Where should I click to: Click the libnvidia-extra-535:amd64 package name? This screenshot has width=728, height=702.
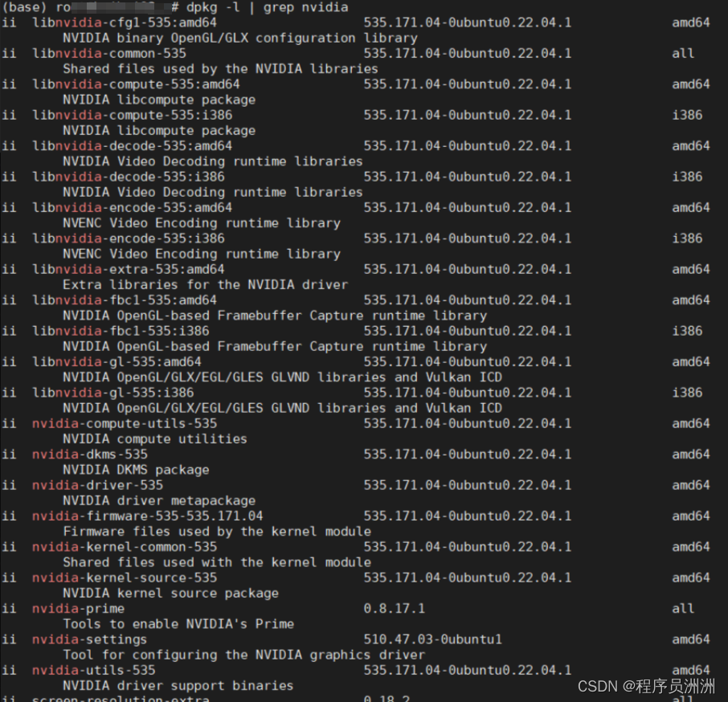129,269
